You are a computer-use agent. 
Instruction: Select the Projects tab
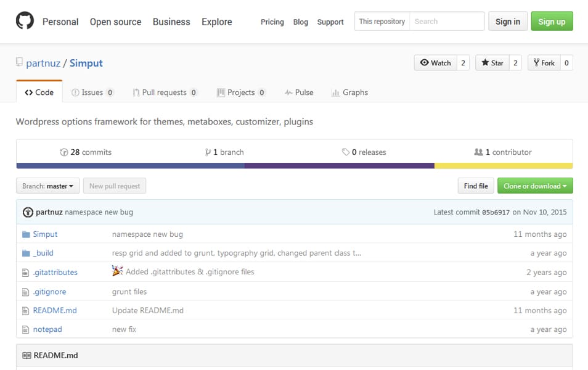tap(241, 92)
